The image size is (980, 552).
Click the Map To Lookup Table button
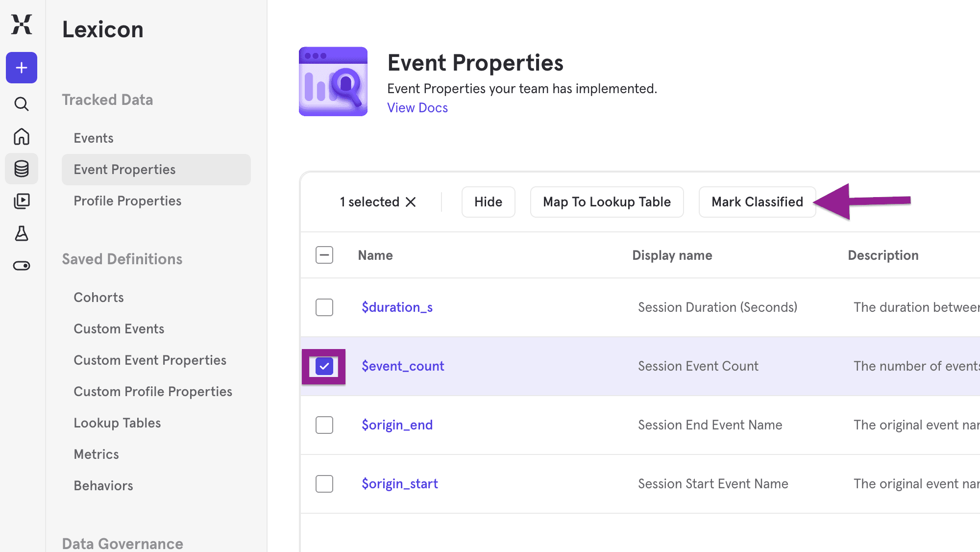pyautogui.click(x=607, y=202)
